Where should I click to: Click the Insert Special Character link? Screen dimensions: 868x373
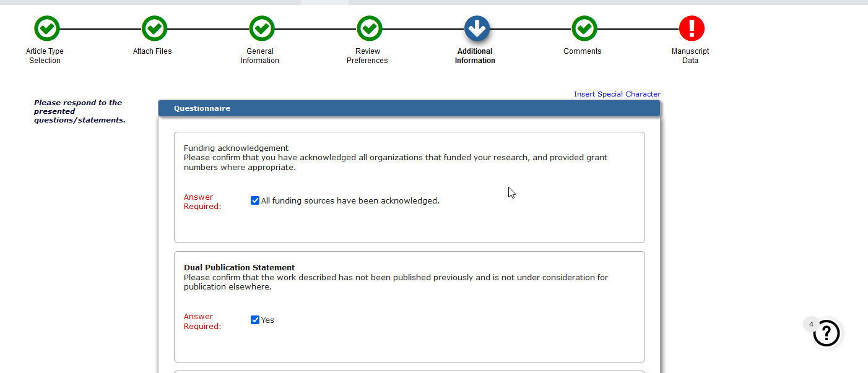point(617,94)
